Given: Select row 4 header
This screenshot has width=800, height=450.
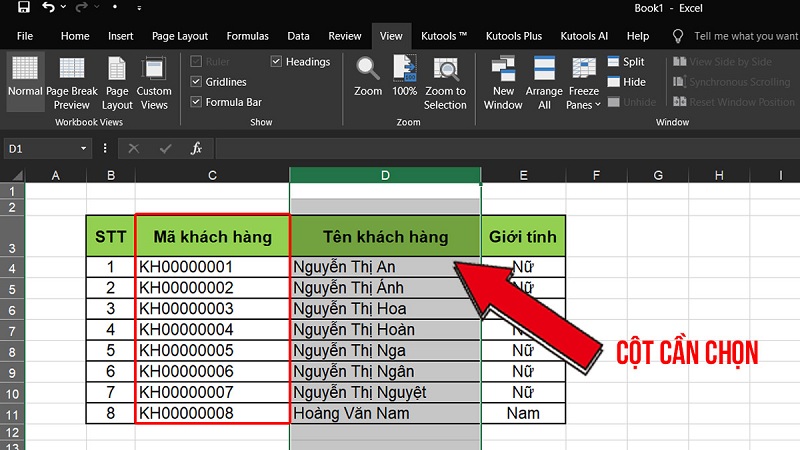Looking at the screenshot, I should click(x=12, y=268).
